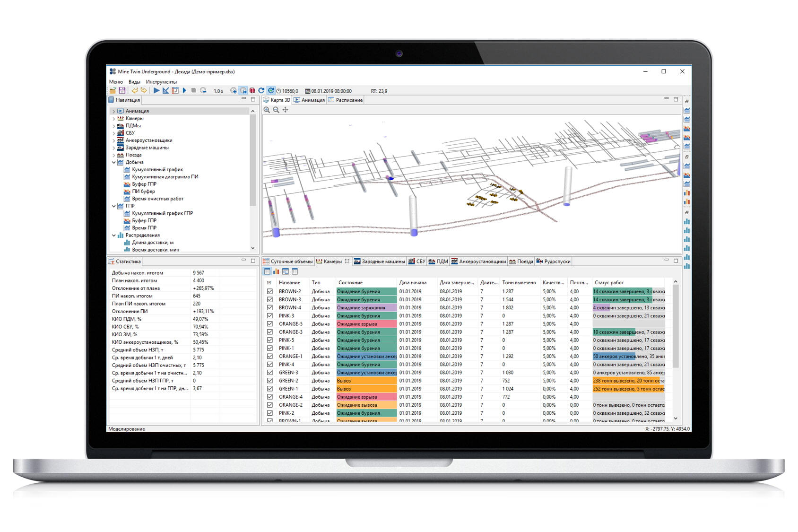Disable the checkbox on ORANGE-5 row
The image size is (798, 532).
coord(269,324)
